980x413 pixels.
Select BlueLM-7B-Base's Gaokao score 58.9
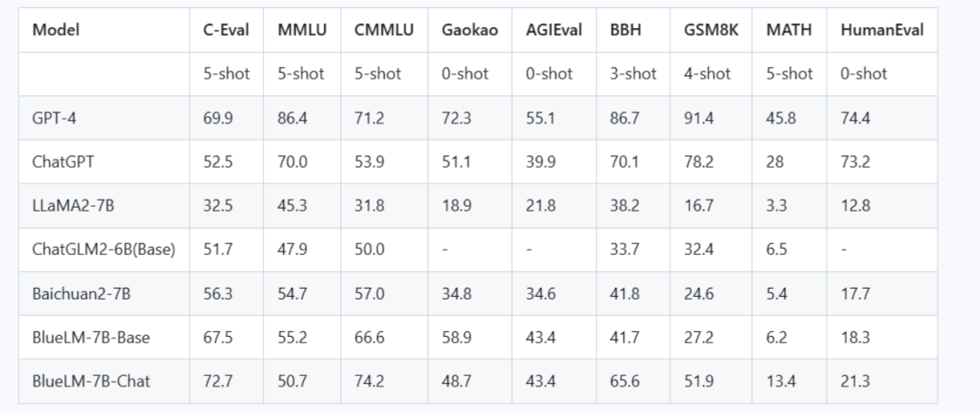(456, 337)
